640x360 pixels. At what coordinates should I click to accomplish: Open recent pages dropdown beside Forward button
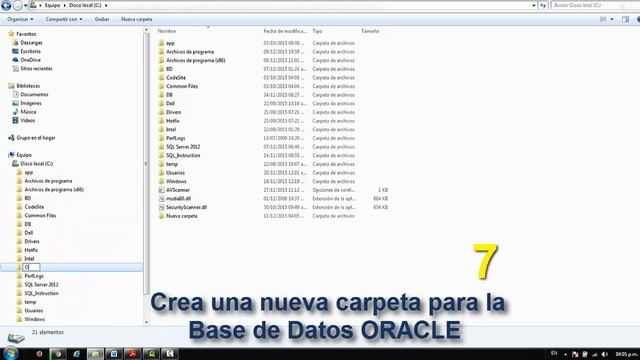(x=26, y=5)
